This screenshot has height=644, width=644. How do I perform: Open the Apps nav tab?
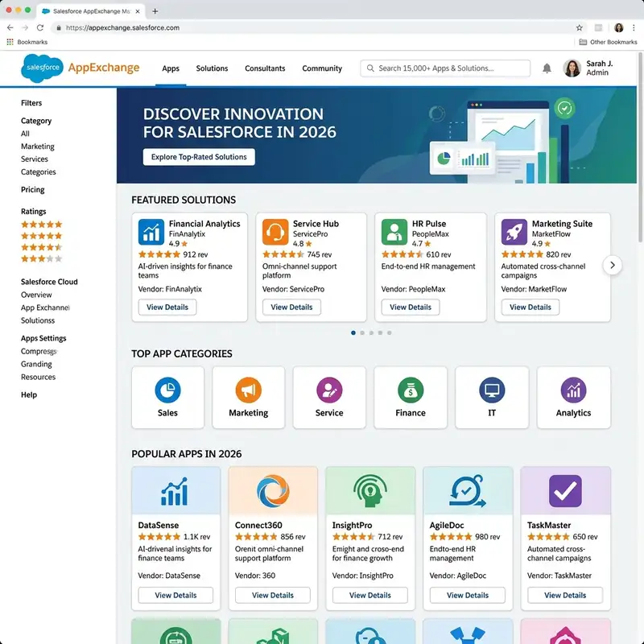coord(171,68)
